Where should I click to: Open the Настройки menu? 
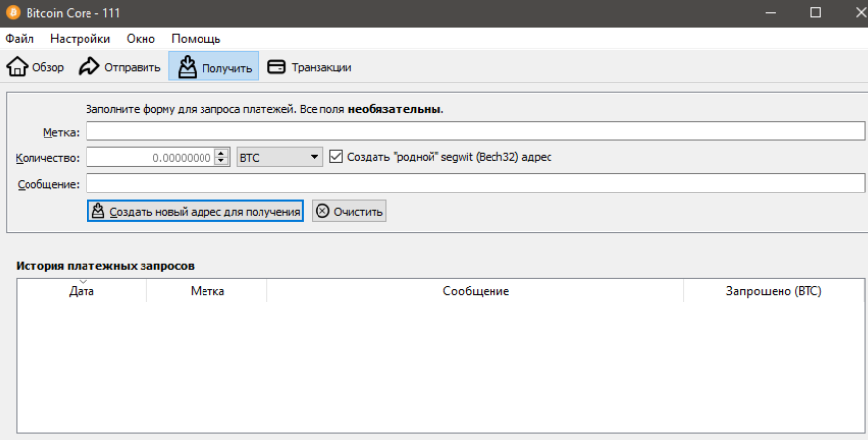[x=81, y=39]
